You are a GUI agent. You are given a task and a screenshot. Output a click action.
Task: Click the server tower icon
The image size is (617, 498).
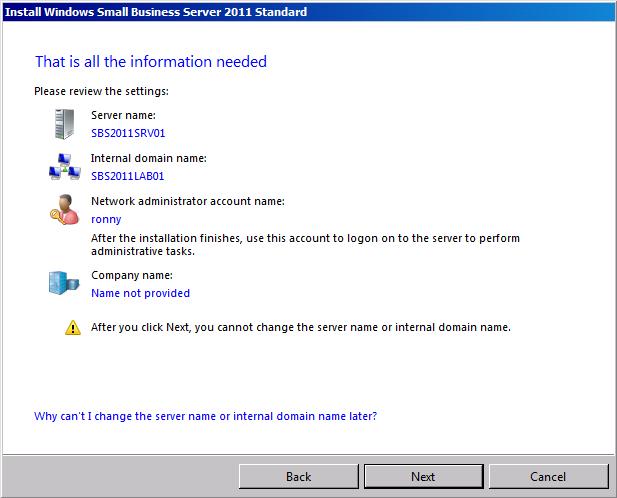65,124
